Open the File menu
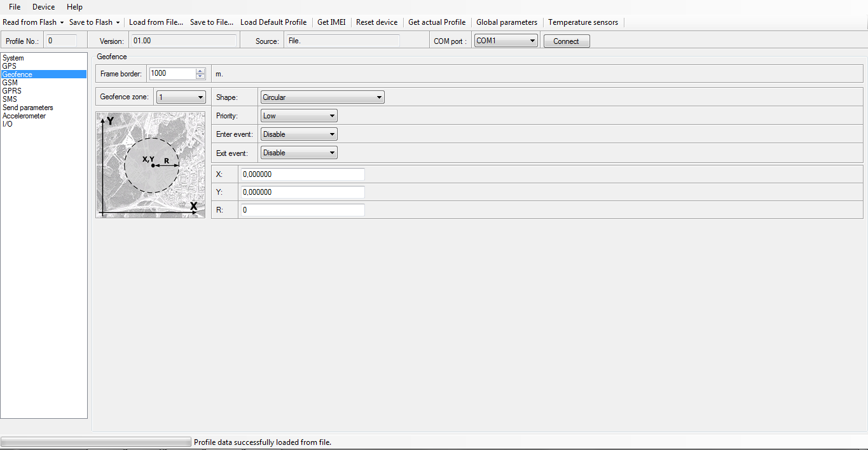868x450 pixels. (x=15, y=7)
